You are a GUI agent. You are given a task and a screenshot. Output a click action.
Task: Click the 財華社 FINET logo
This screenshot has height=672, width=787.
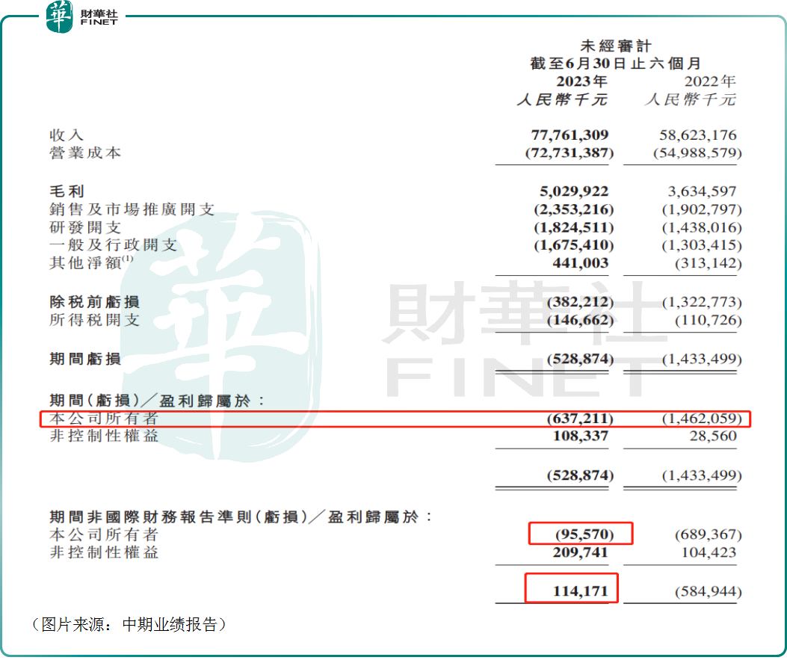pyautogui.click(x=82, y=16)
